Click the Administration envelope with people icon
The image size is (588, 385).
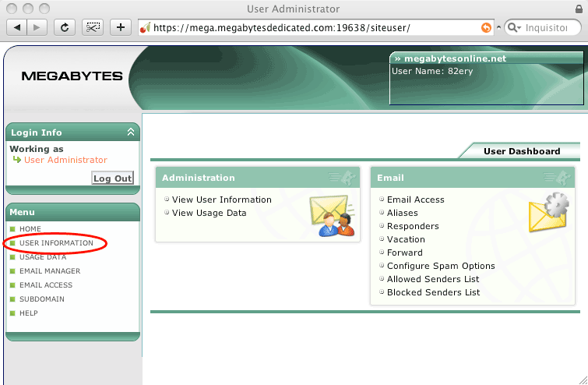(x=333, y=216)
